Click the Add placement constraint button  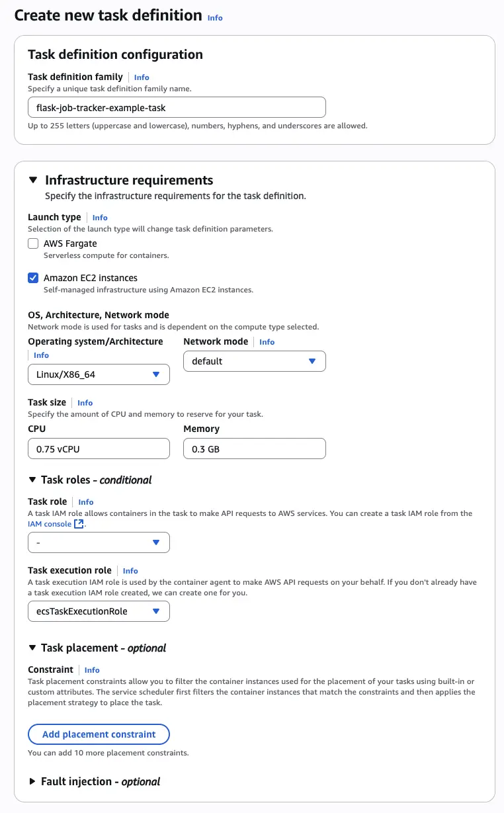pos(99,734)
